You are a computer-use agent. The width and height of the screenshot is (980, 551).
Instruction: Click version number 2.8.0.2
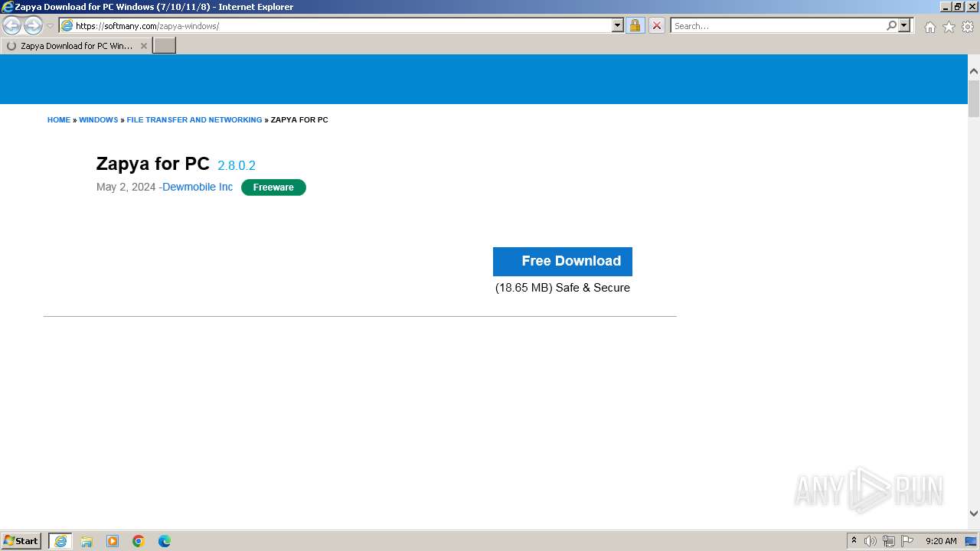(x=237, y=165)
